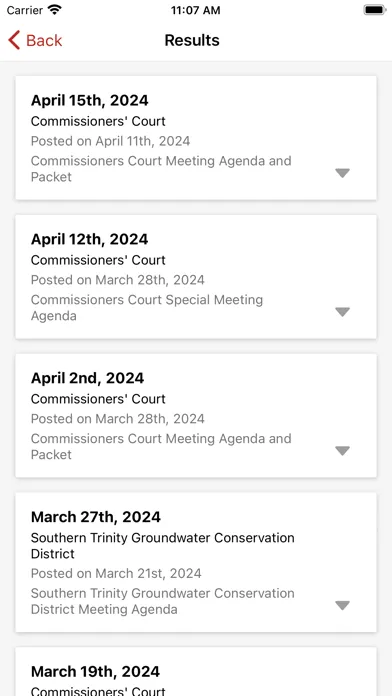392x696 pixels.
Task: Open the April 2nd, 2024 date heading
Action: point(87,379)
